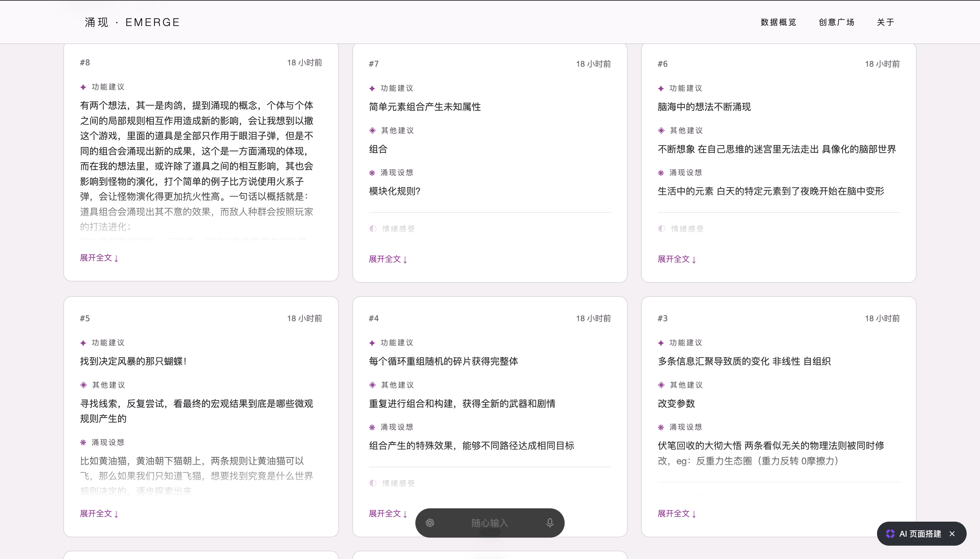The width and height of the screenshot is (980, 559).
Task: Go to the 关于 page
Action: point(886,22)
